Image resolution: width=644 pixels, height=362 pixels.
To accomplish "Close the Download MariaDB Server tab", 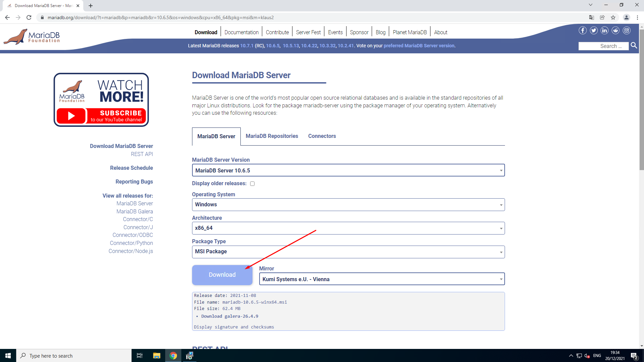I will [x=78, y=6].
